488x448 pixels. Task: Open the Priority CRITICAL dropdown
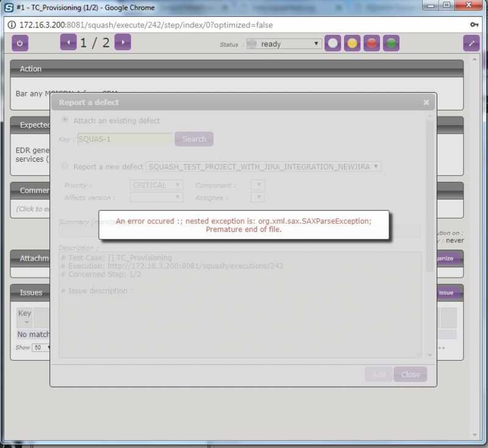[x=157, y=185]
